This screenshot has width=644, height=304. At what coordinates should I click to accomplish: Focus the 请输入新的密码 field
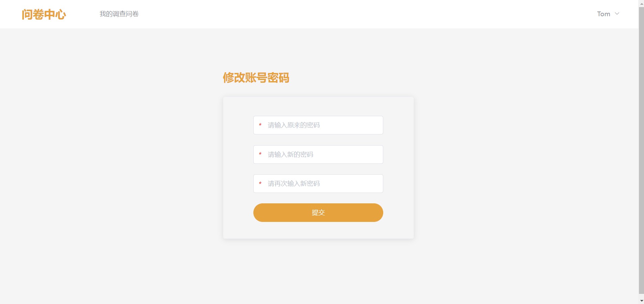pos(318,154)
